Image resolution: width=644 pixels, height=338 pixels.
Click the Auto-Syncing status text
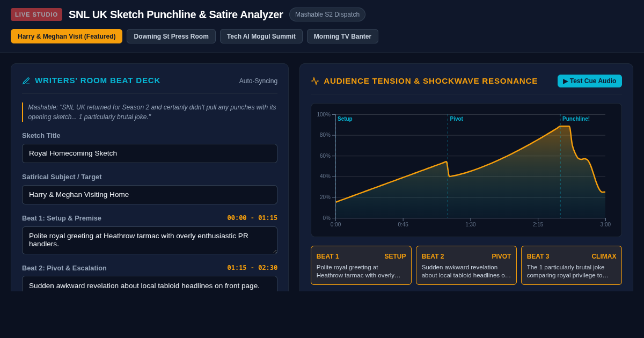pyautogui.click(x=259, y=81)
